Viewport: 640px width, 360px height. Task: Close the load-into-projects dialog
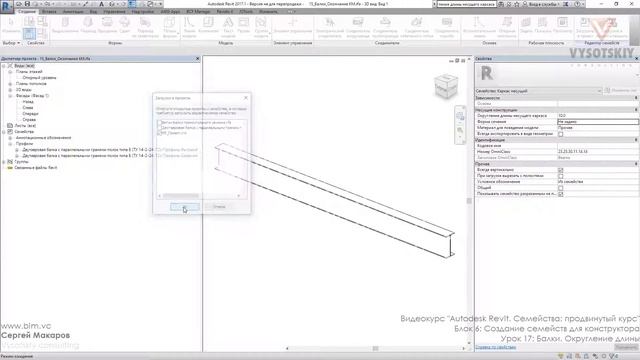[x=246, y=98]
